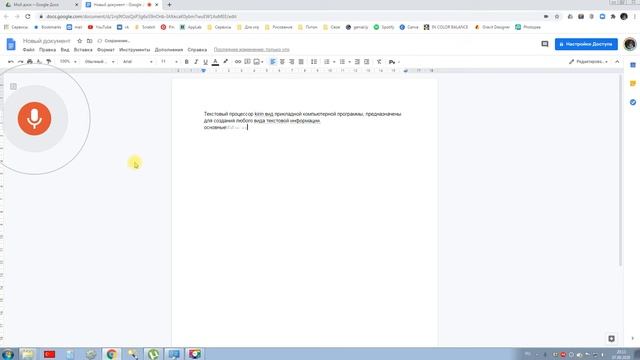This screenshot has height=360, width=640.
Task: Justify the text
Action: (x=301, y=62)
